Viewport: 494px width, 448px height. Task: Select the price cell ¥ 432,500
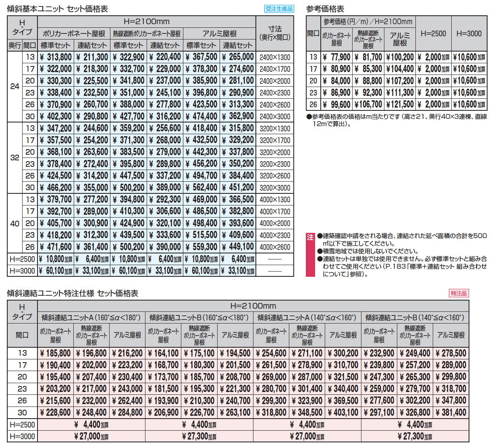pos(201,140)
